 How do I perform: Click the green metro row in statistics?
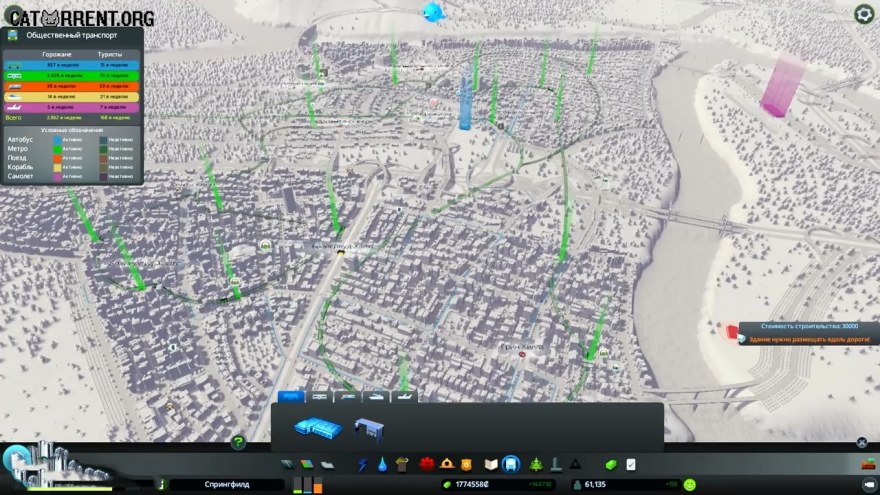71,76
